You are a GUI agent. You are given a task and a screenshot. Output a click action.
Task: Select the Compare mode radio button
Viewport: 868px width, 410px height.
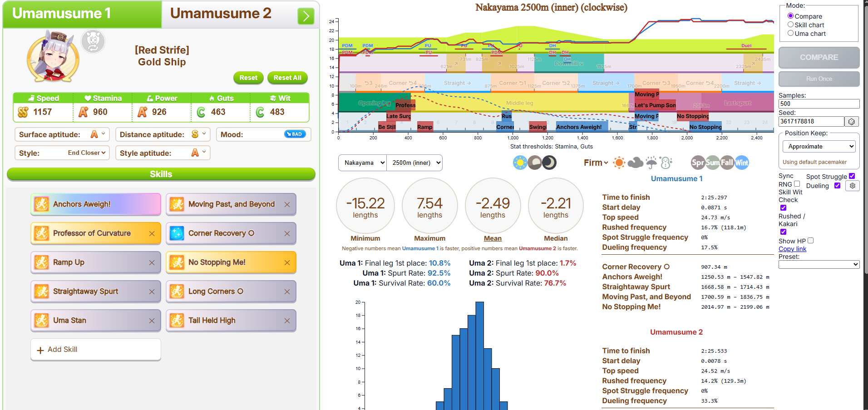tap(790, 16)
